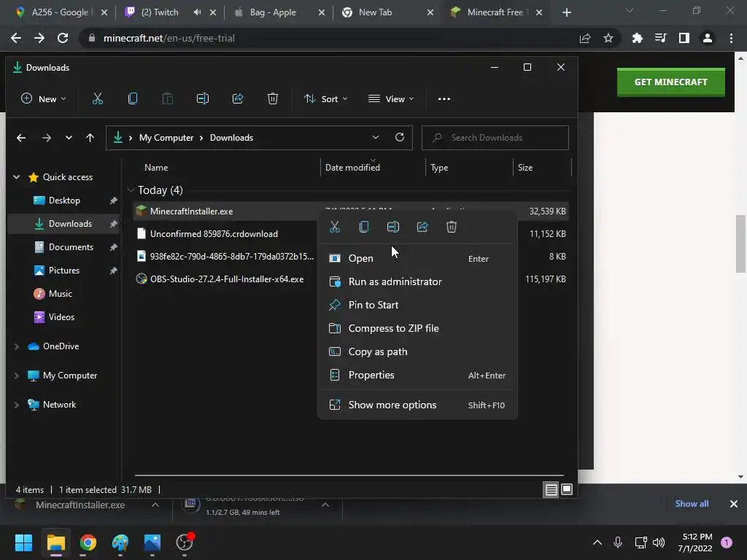
Task: Switch to the A256 - Google tab
Action: (60, 12)
